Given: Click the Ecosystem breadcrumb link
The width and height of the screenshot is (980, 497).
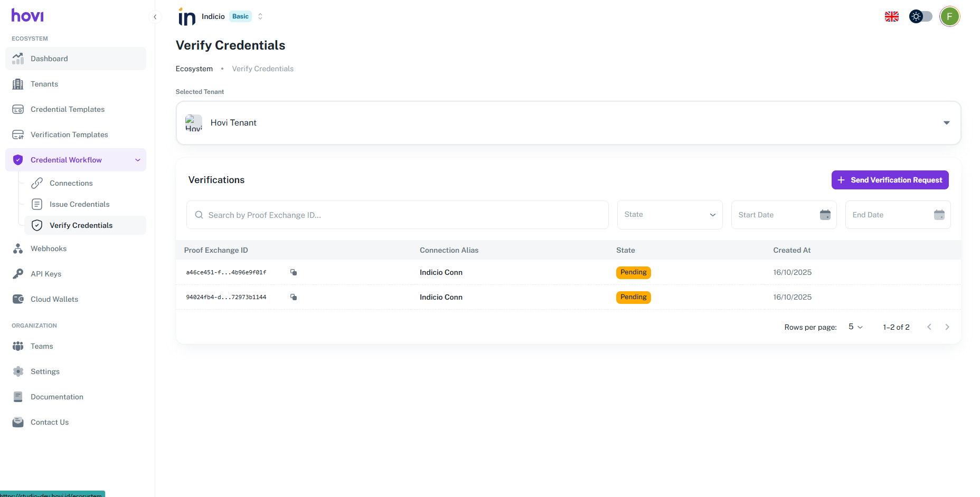Looking at the screenshot, I should (194, 69).
